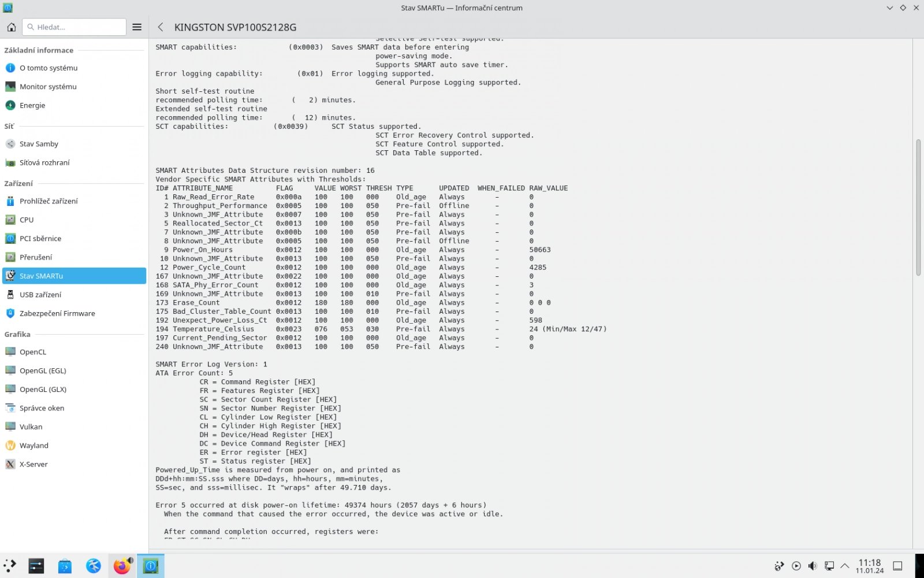Open the network connections tray icon
This screenshot has height=578, width=924.
tap(829, 566)
